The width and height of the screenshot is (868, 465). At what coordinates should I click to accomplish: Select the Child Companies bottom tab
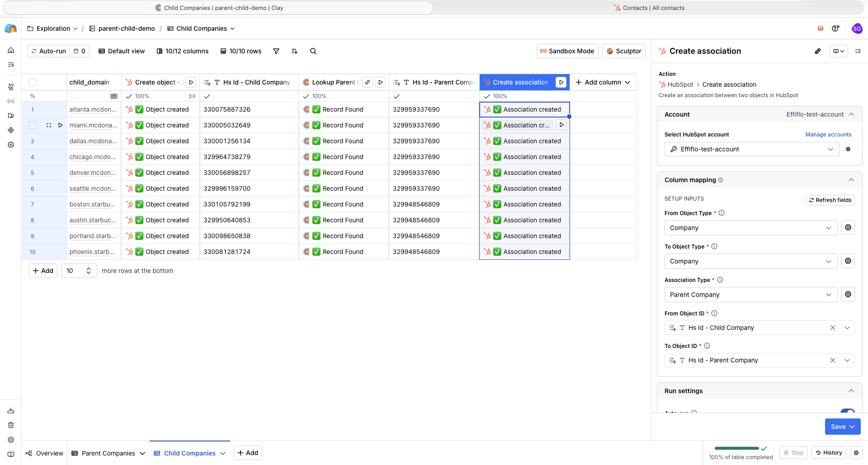pyautogui.click(x=190, y=453)
